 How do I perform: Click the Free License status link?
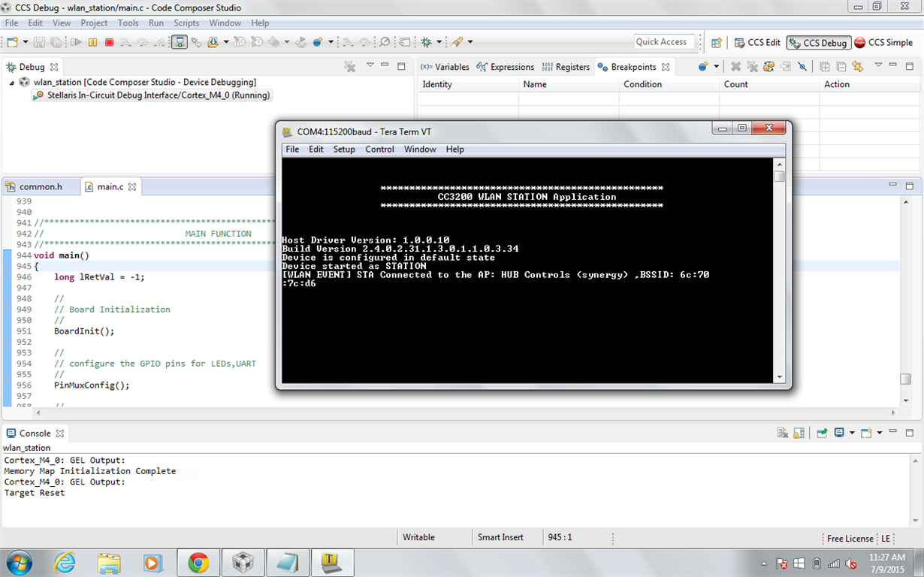click(850, 538)
